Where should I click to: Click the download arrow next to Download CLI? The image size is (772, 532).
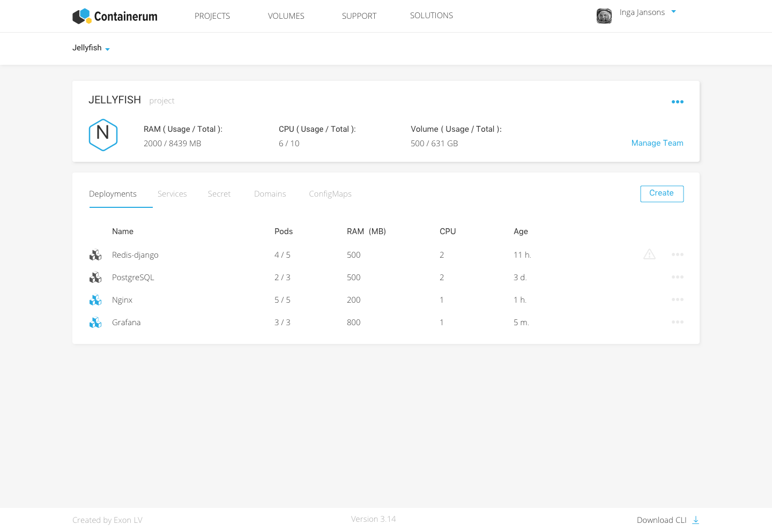point(695,520)
